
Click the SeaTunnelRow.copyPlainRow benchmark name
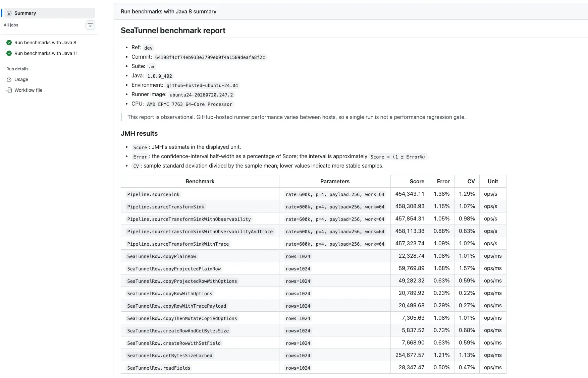coord(162,256)
